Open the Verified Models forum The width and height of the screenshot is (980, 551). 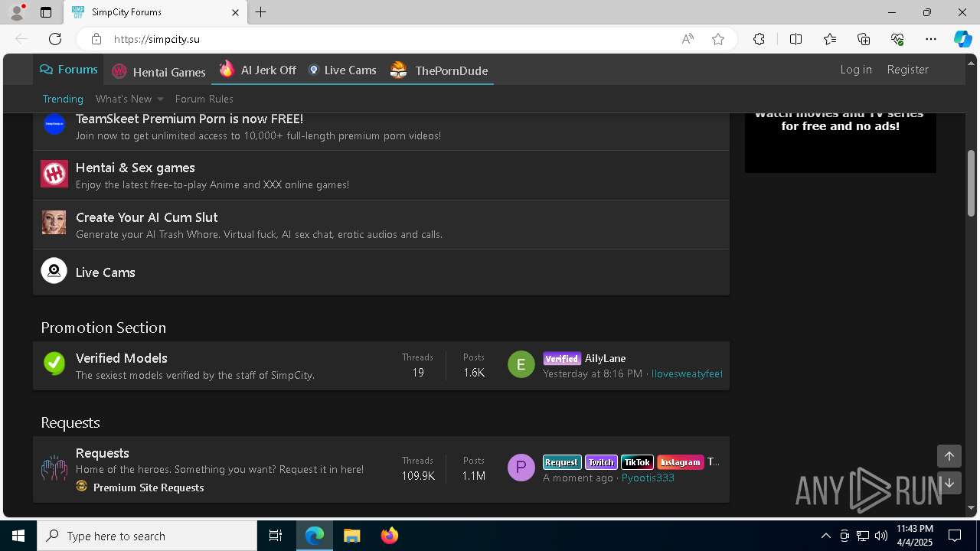coord(121,358)
